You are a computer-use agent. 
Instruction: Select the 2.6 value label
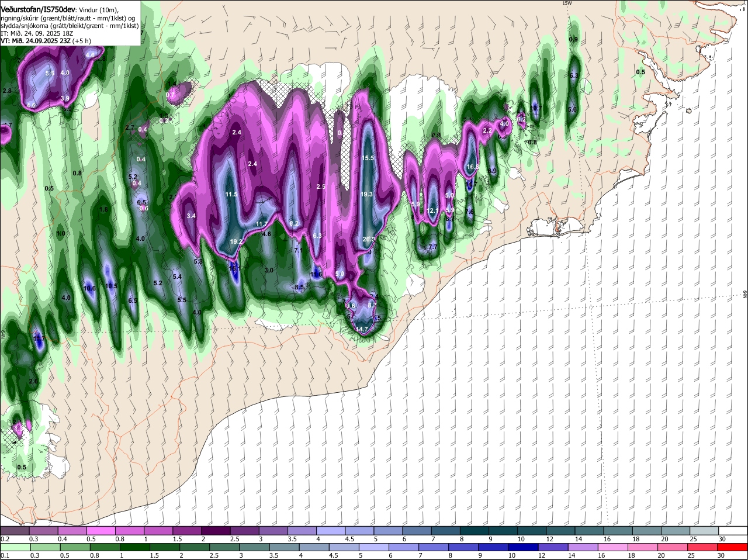pyautogui.click(x=33, y=381)
